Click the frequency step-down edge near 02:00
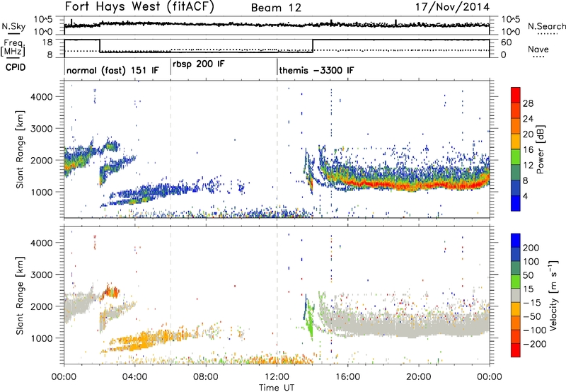 pyautogui.click(x=100, y=46)
